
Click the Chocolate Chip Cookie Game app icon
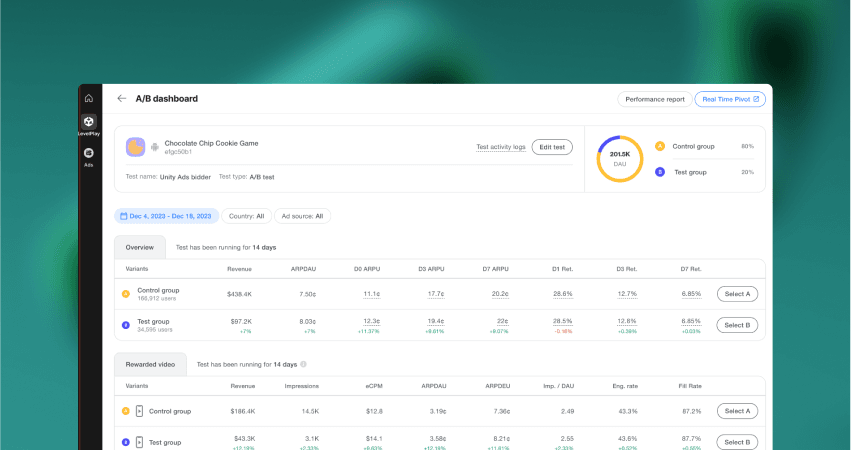tap(136, 147)
